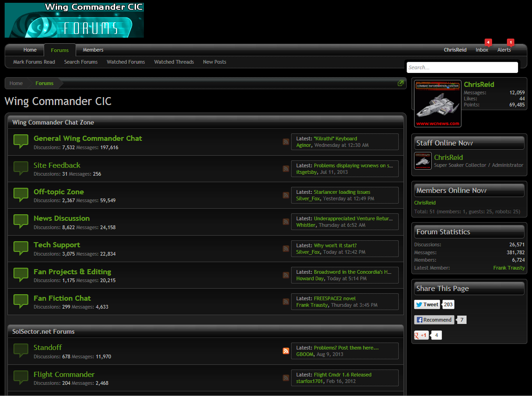Screen dimensions: 532x396
Task: Open the Inbox menu with 4 messages
Action: pos(482,50)
